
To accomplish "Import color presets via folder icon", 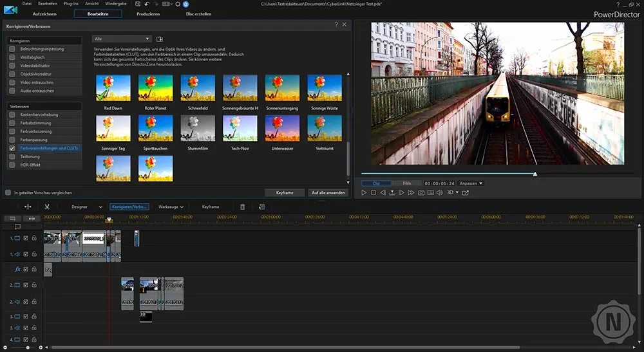I will coord(160,39).
